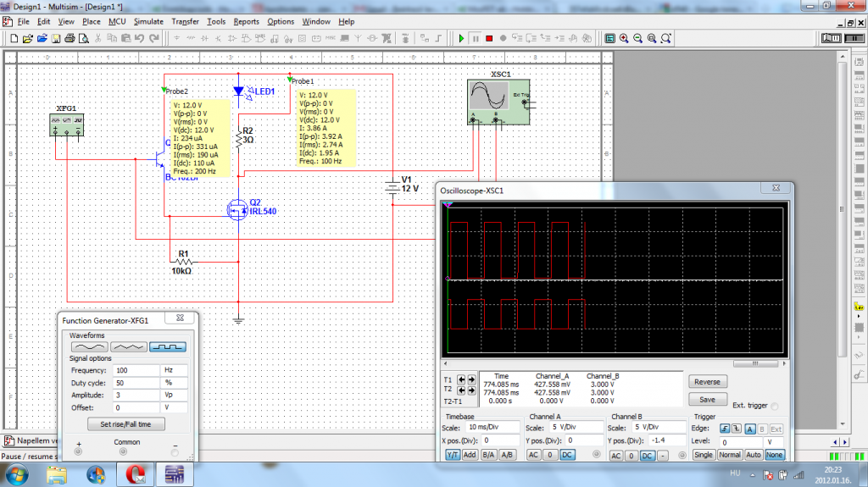Click the Pause simulation toolbar icon
Viewport: 868px width, 487px height.
[x=476, y=38]
